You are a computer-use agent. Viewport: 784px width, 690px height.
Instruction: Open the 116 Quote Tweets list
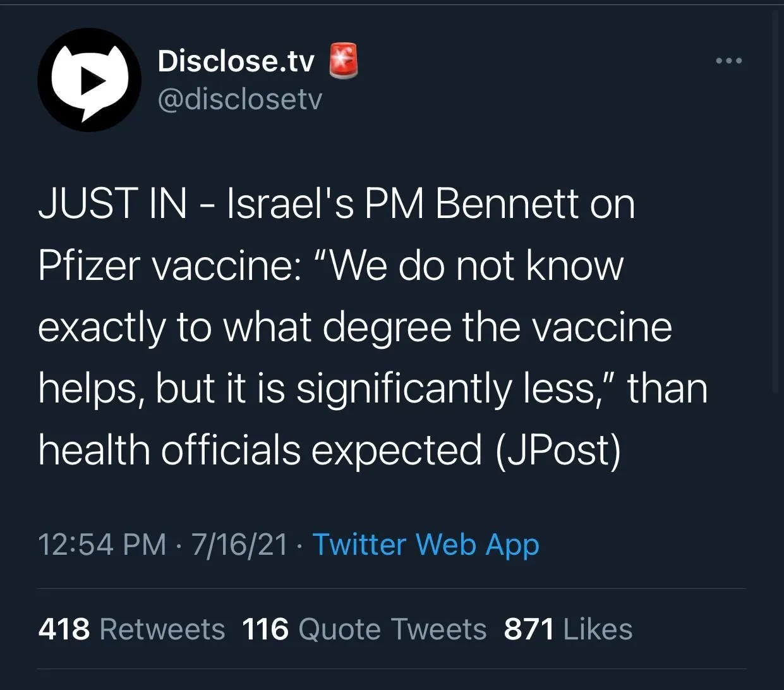[x=364, y=629]
